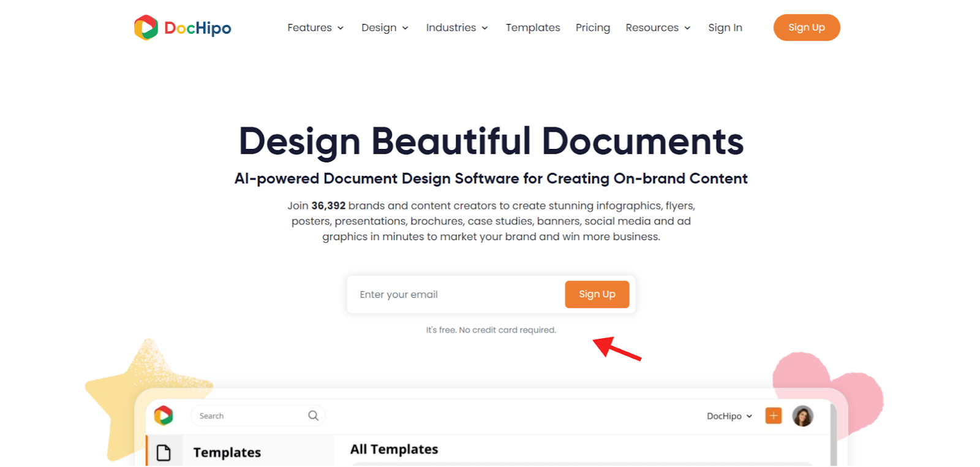Click Sign Up button beside email field

click(x=597, y=294)
